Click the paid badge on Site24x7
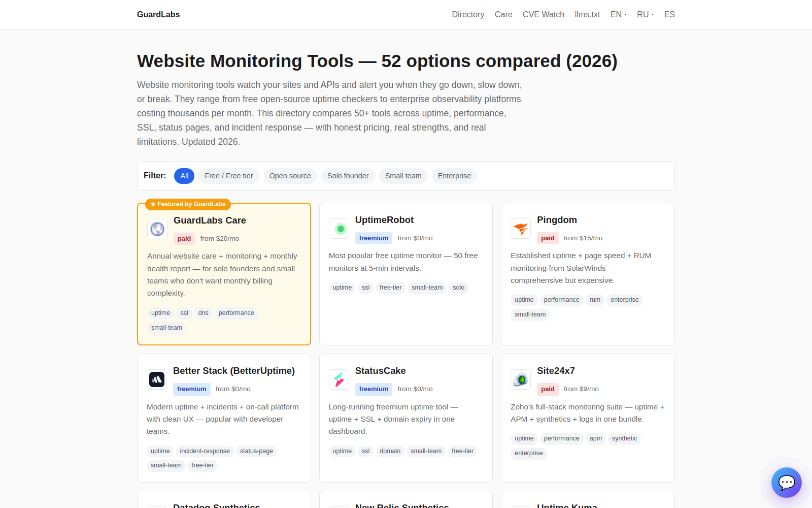Viewport: 812px width, 508px height. point(548,389)
